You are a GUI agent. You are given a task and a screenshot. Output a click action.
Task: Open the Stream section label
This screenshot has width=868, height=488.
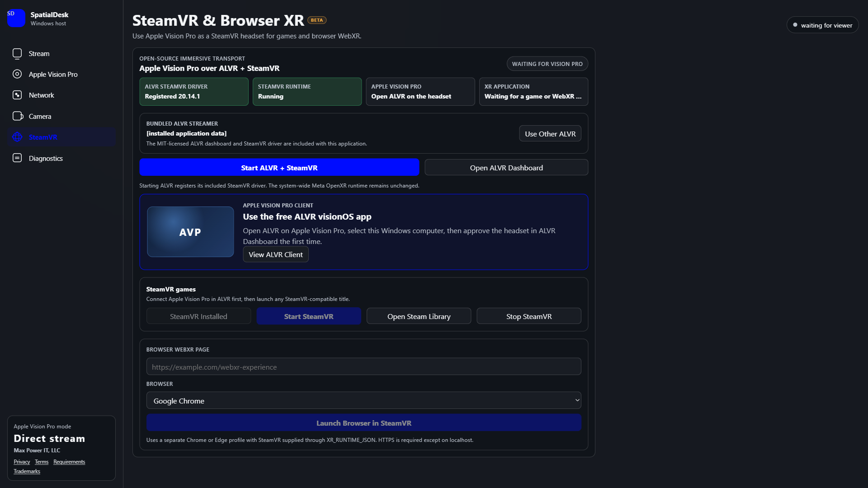click(39, 54)
